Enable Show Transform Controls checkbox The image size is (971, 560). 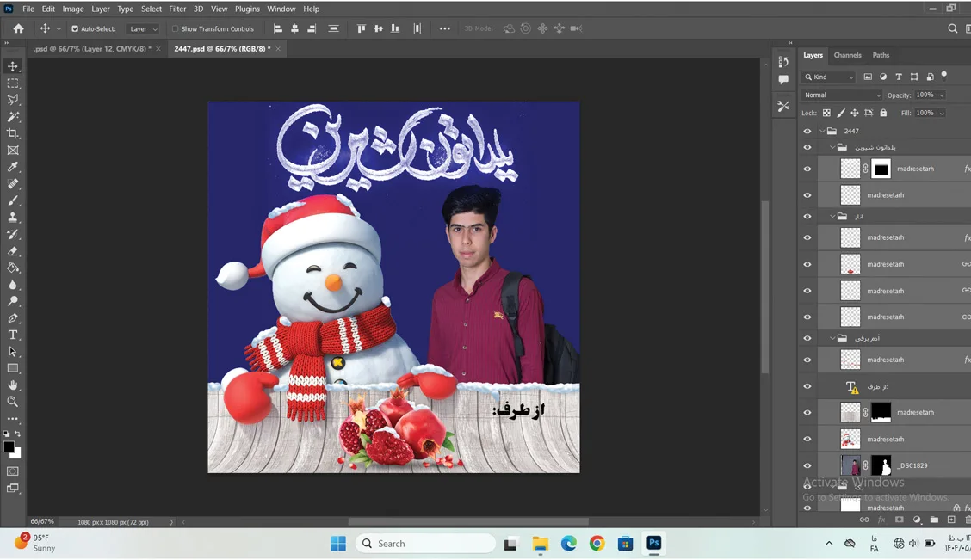(176, 28)
